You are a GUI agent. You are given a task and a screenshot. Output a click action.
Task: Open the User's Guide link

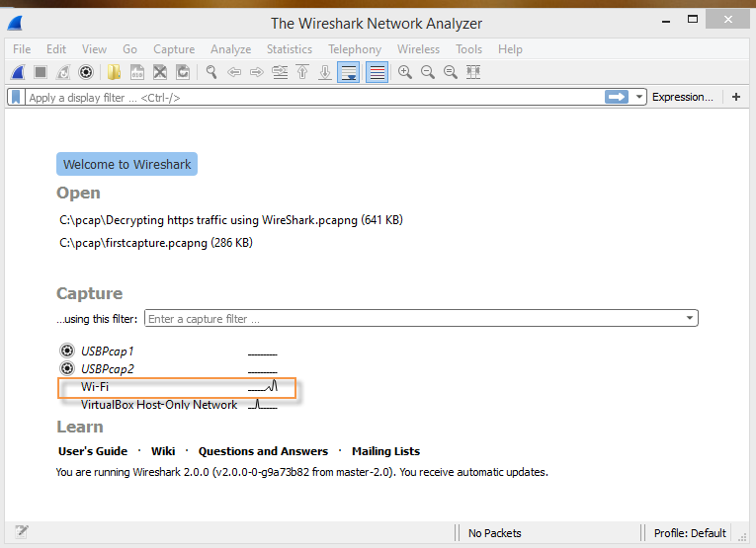[93, 451]
